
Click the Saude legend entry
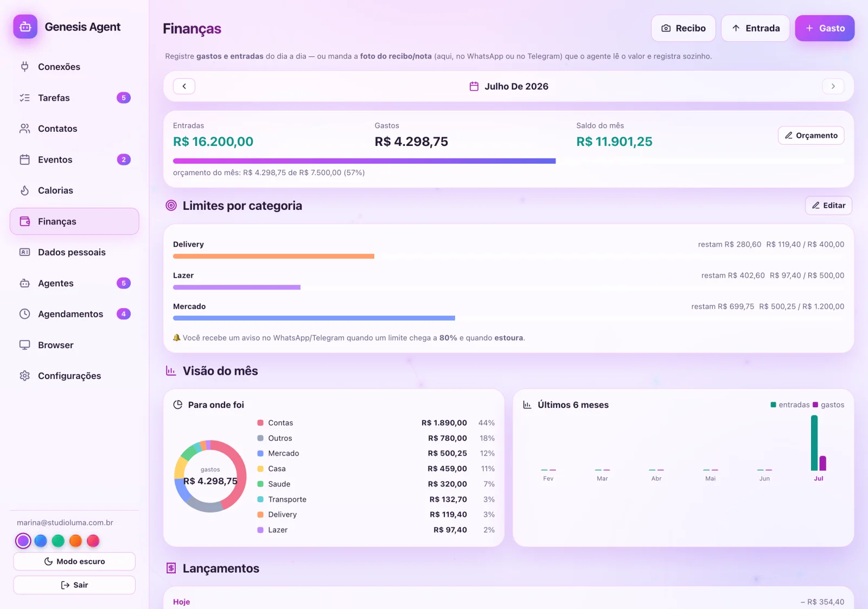[x=376, y=484]
